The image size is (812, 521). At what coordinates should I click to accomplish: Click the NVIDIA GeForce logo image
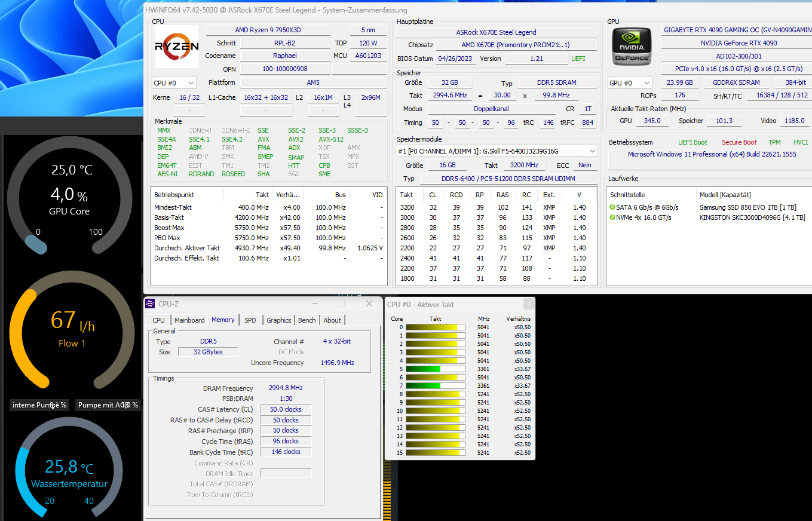tap(632, 45)
